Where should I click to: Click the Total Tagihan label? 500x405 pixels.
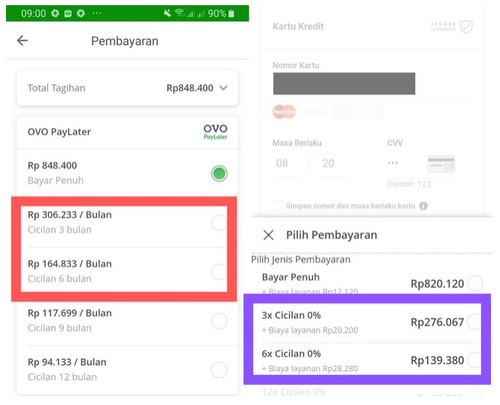pos(56,88)
